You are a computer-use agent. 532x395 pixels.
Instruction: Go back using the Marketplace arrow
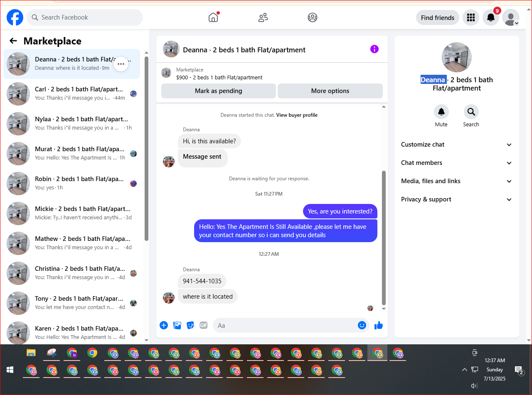(x=13, y=41)
